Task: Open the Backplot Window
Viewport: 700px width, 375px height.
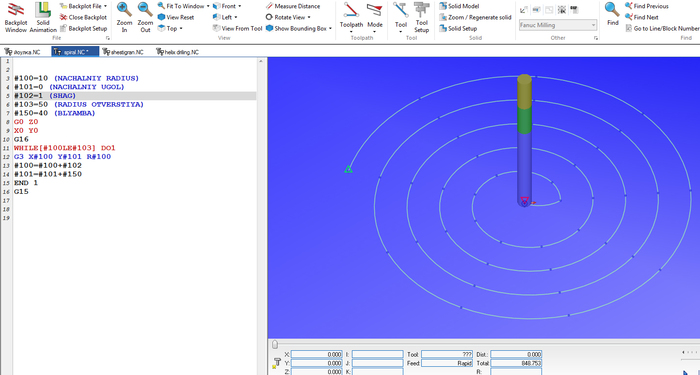Action: coord(16,18)
